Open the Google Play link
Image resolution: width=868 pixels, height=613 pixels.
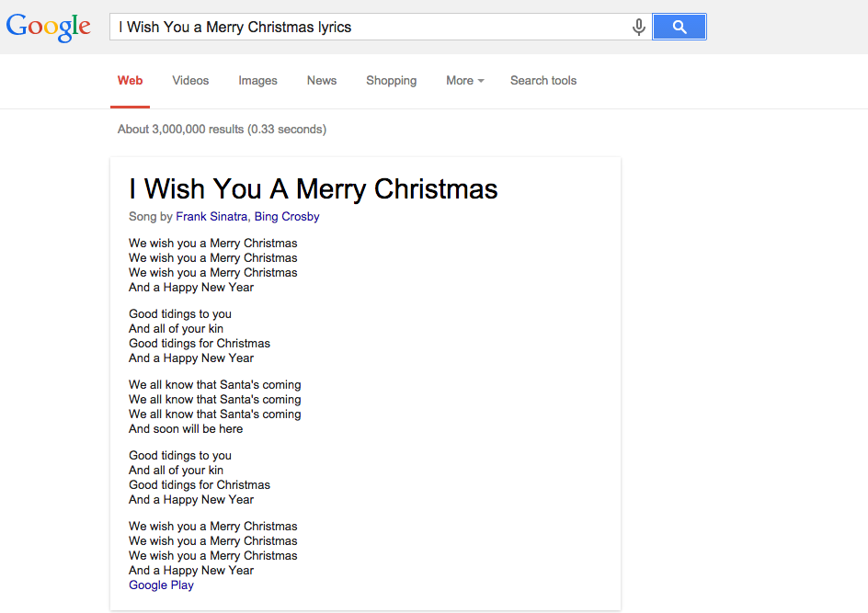[161, 585]
